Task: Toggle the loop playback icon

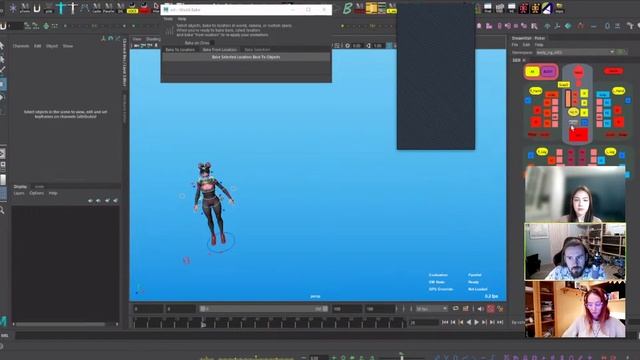Action: point(456,309)
